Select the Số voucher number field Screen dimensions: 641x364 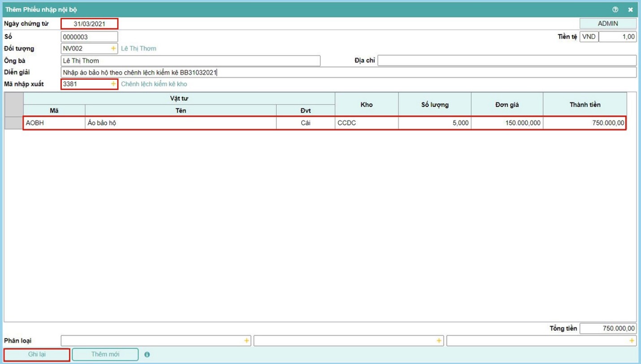pyautogui.click(x=89, y=37)
